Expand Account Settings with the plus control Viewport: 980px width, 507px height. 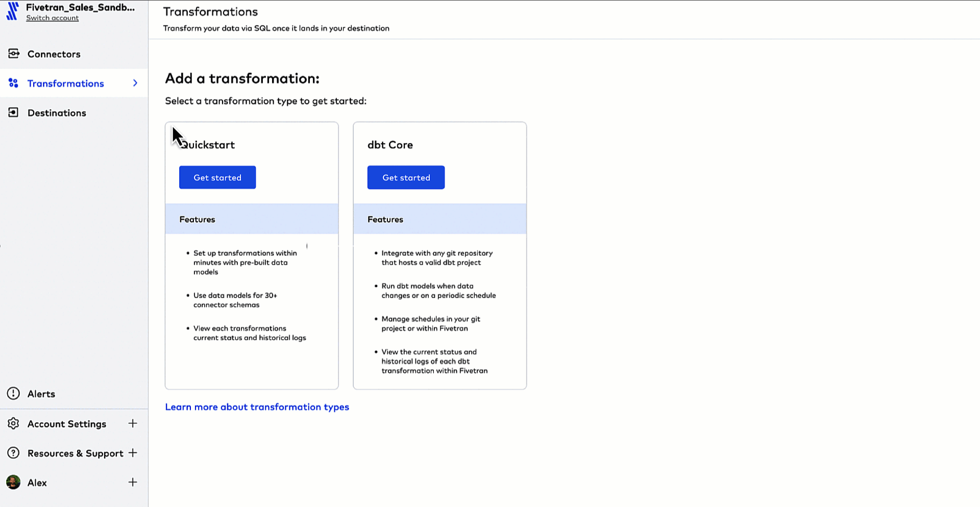point(133,423)
